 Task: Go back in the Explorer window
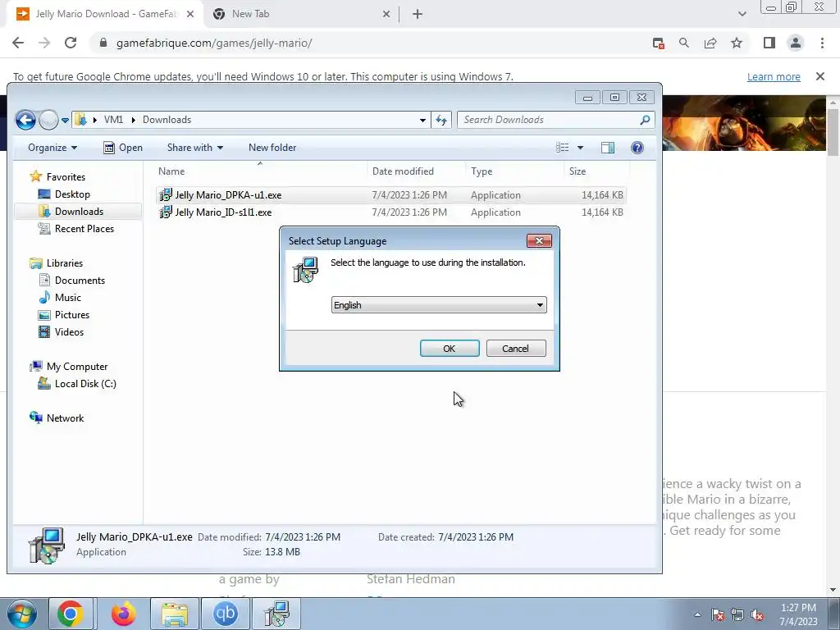(x=25, y=120)
